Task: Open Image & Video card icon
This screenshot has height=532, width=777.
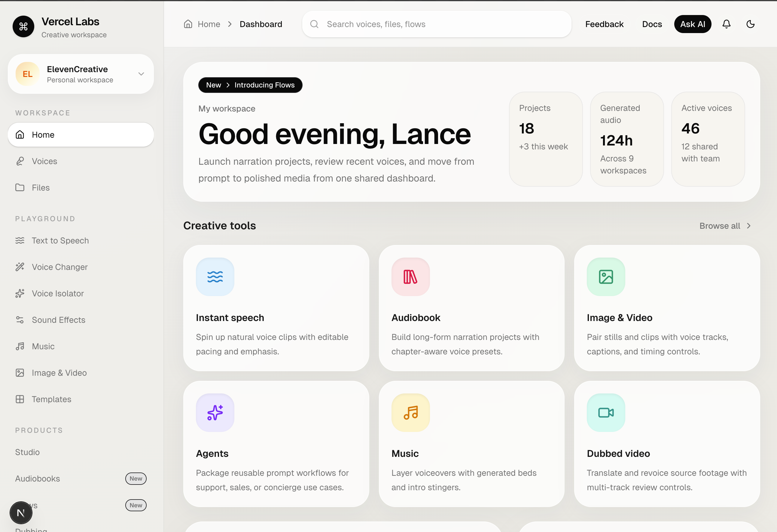Action: (605, 277)
